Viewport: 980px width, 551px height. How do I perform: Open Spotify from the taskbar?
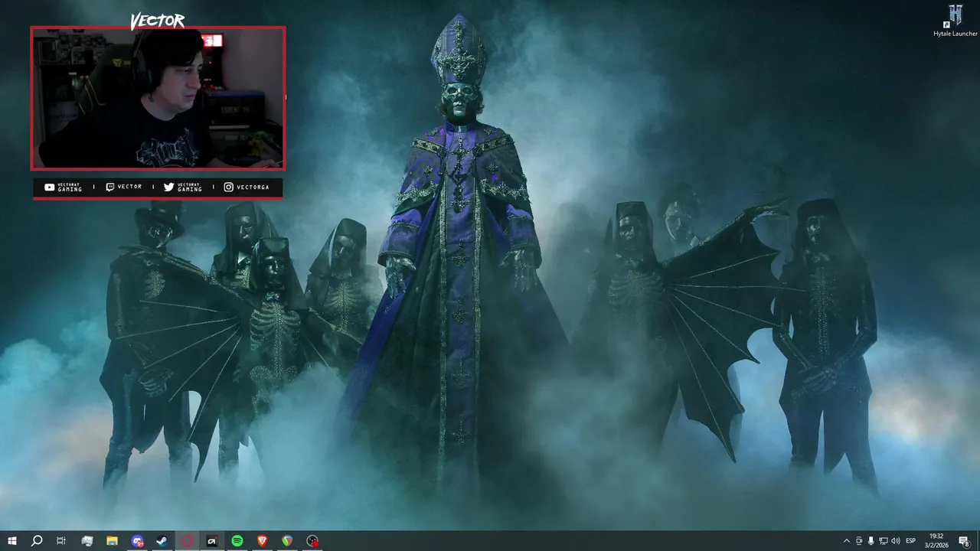pyautogui.click(x=237, y=541)
